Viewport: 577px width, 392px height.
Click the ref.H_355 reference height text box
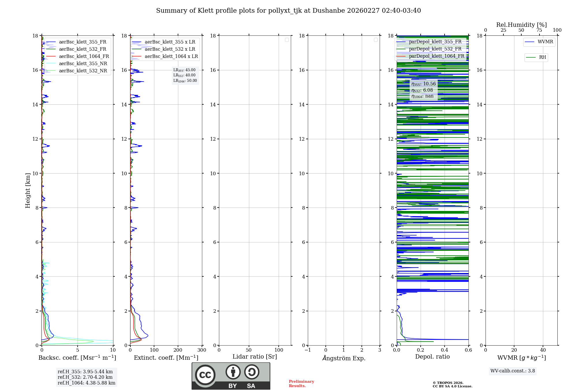click(x=86, y=372)
